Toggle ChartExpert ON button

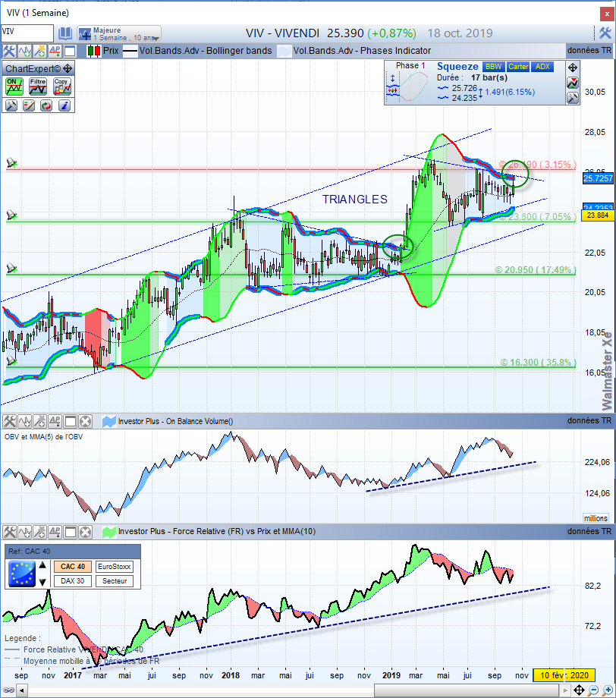pyautogui.click(x=14, y=86)
